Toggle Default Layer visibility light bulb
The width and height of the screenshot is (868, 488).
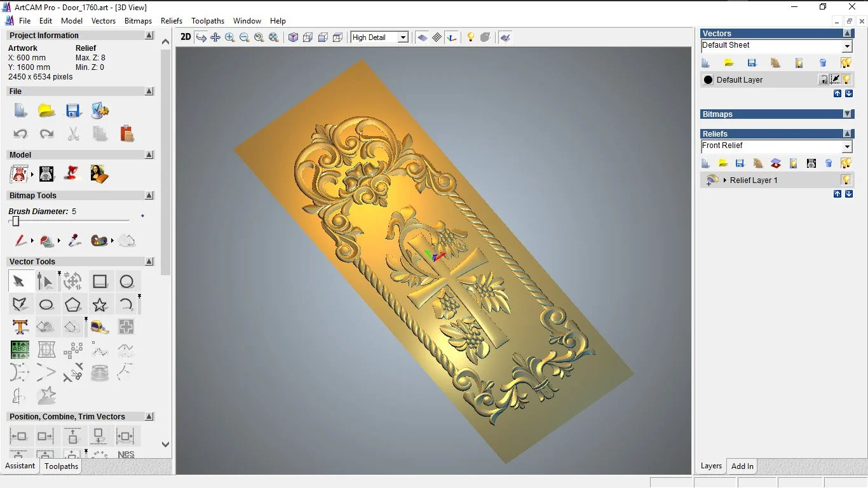[847, 79]
